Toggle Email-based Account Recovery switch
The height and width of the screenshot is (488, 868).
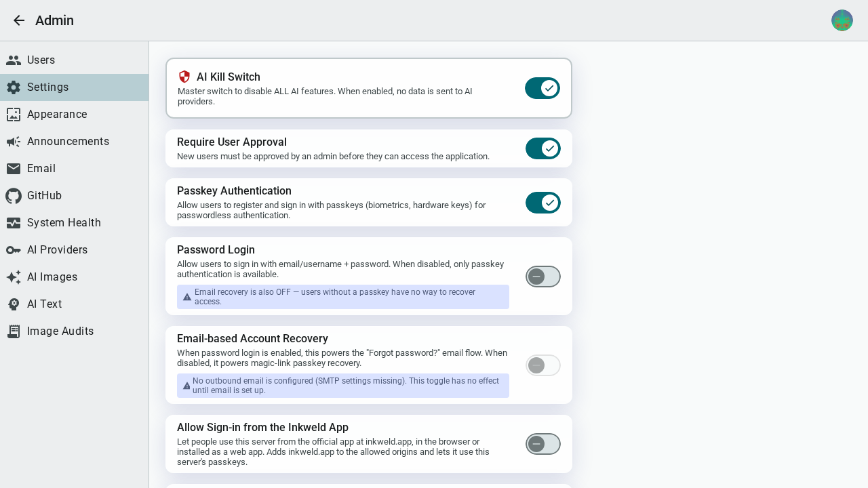tap(543, 365)
